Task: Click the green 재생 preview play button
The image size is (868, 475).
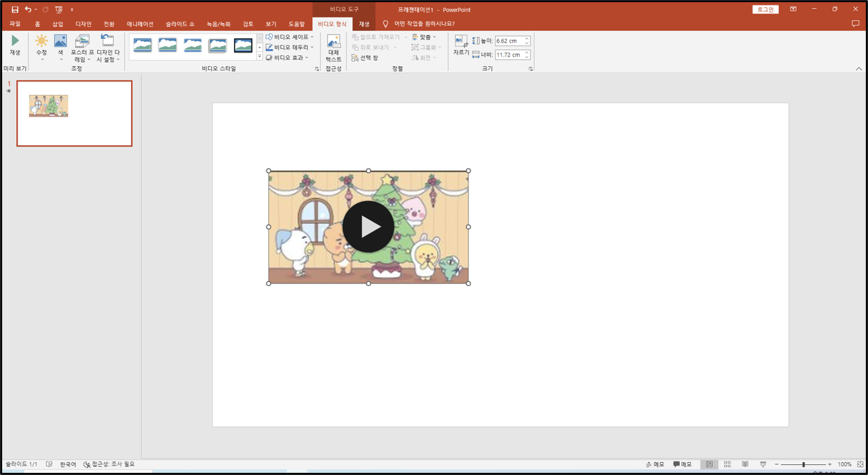Action: [x=15, y=45]
